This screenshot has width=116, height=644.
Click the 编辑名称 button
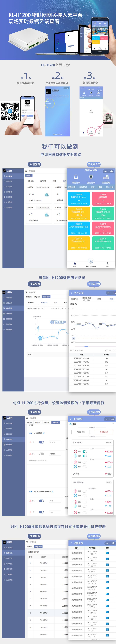point(81,432)
